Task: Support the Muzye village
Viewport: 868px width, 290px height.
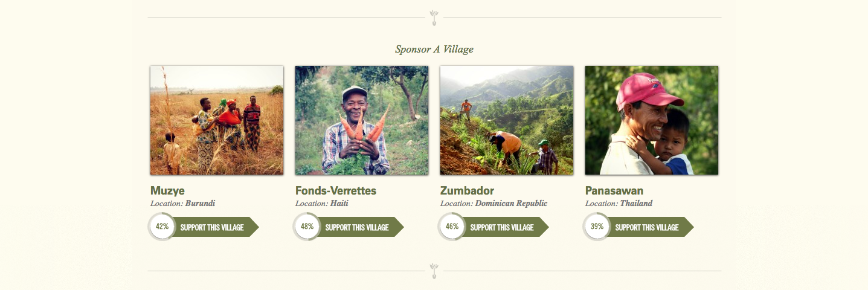Action: pos(216,227)
